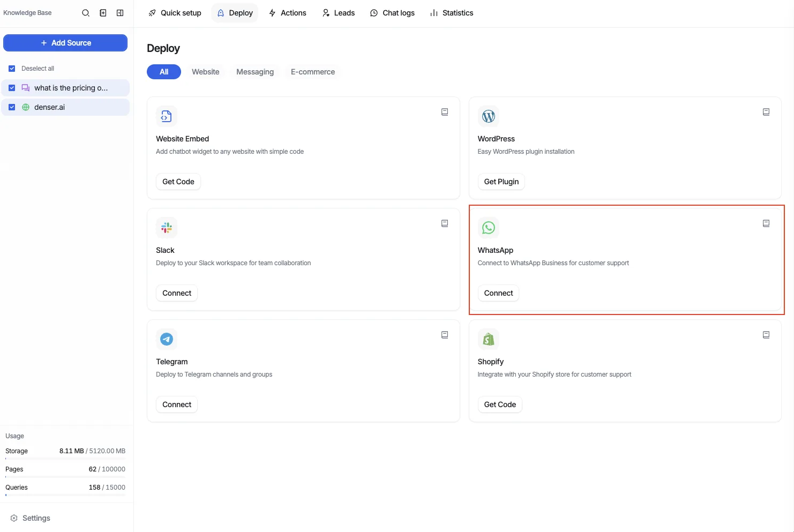Click the WhatsApp logo icon

coord(488,228)
